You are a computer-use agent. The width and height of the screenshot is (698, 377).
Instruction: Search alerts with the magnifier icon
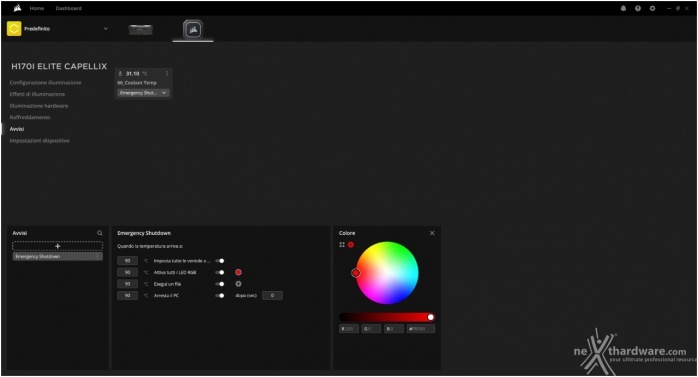[100, 233]
